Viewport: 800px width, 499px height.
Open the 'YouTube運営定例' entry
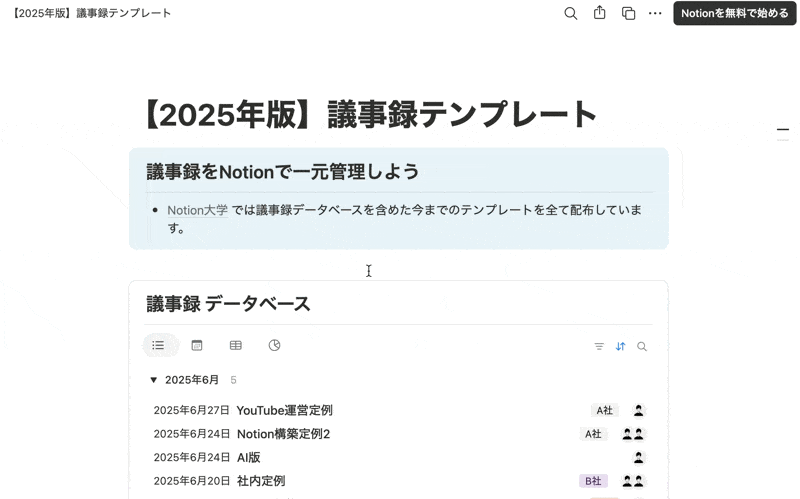coord(284,410)
